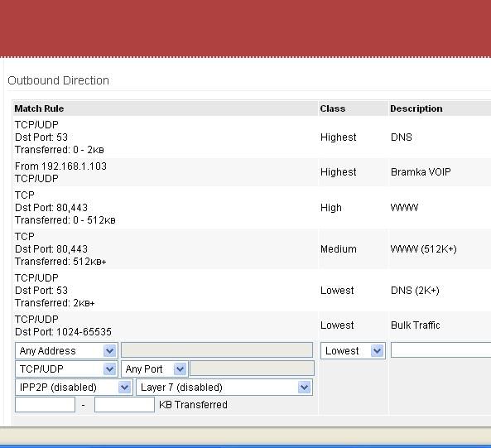Select the Bulk Traffic rule row
Screen dimensions: 491x448
tap(252, 325)
